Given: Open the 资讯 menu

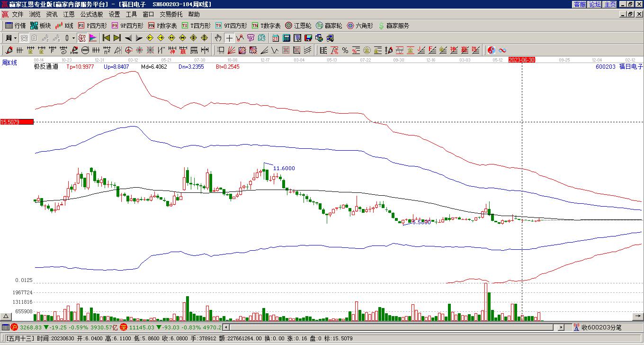Looking at the screenshot, I should 52,14.
